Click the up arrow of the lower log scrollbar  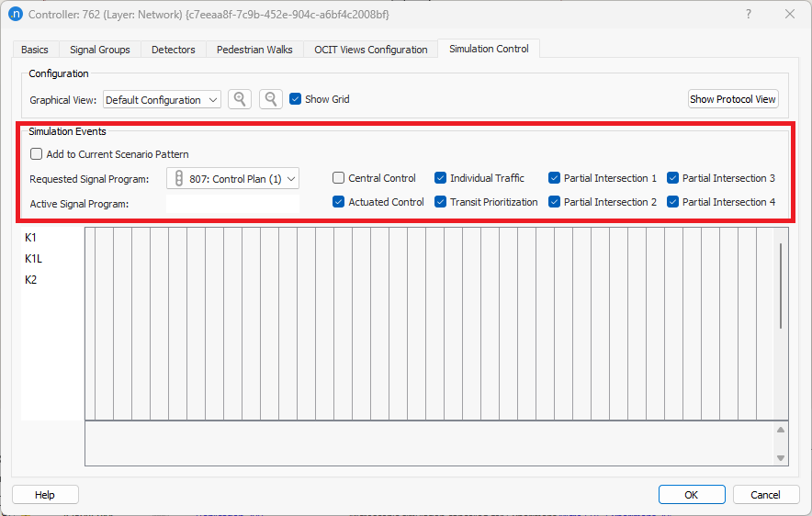tap(781, 430)
